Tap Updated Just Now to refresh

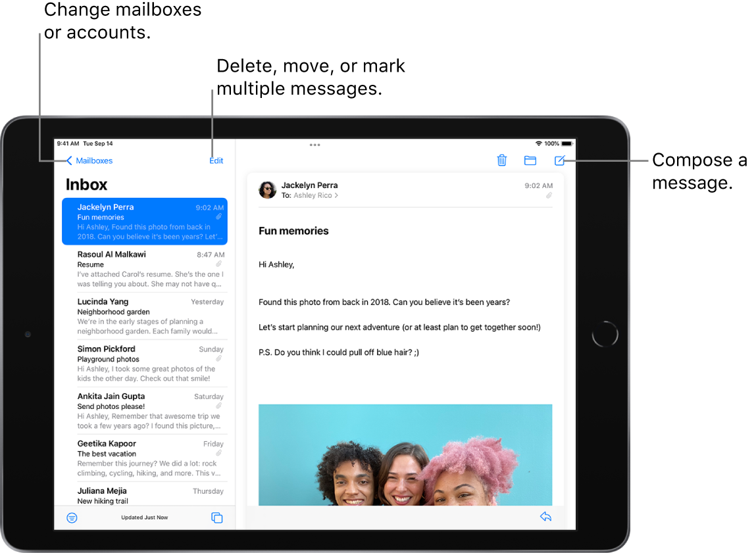pyautogui.click(x=144, y=517)
